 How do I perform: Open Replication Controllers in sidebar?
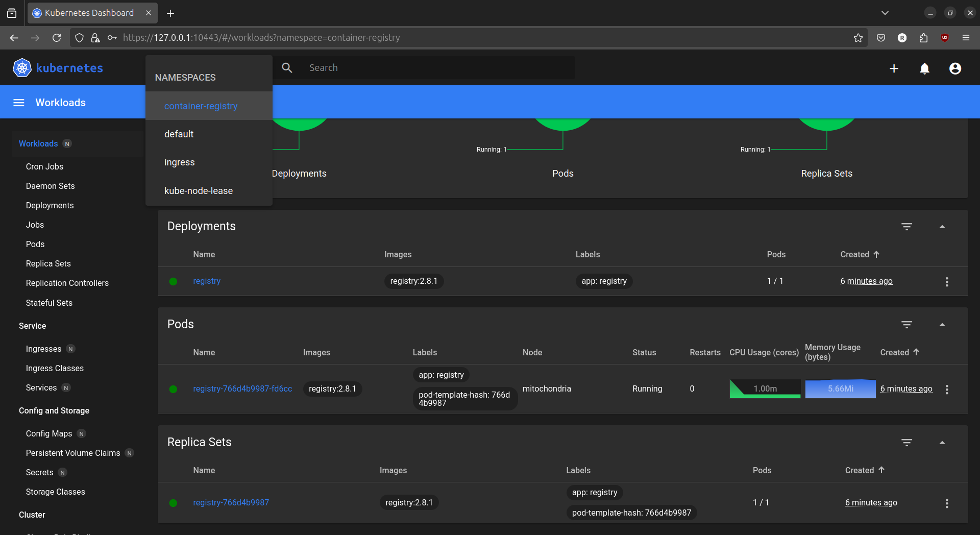click(x=67, y=283)
